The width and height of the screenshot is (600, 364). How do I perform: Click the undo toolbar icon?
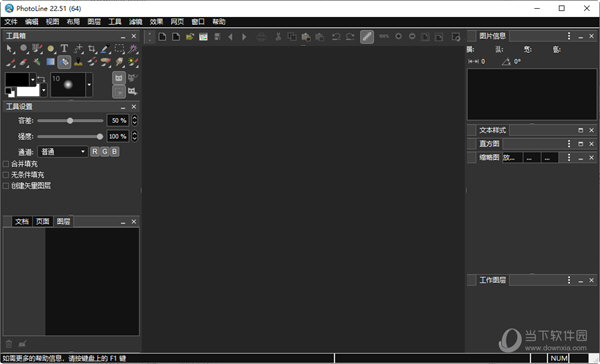pyautogui.click(x=336, y=37)
